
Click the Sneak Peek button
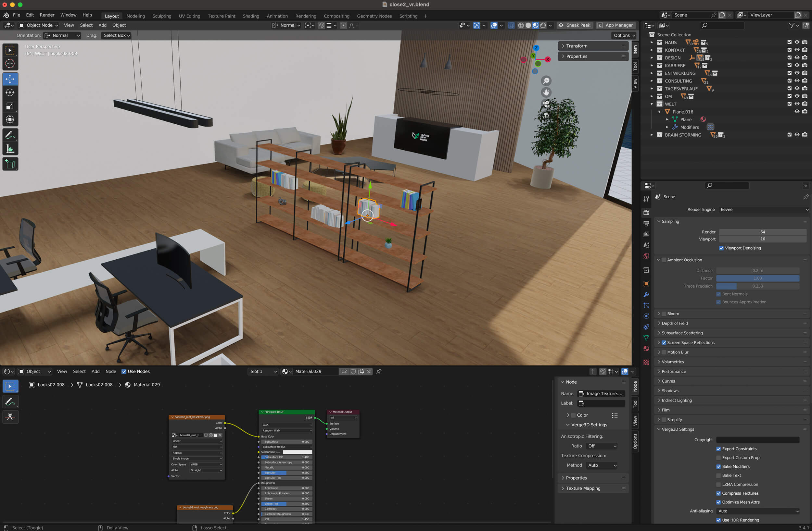tap(574, 25)
